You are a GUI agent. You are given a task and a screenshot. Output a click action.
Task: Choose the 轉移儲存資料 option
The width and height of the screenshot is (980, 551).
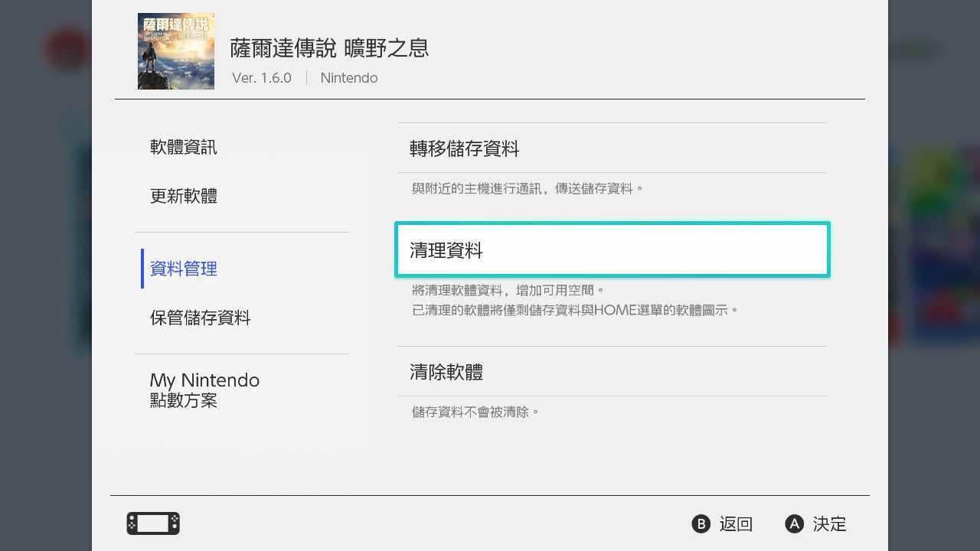coord(612,148)
